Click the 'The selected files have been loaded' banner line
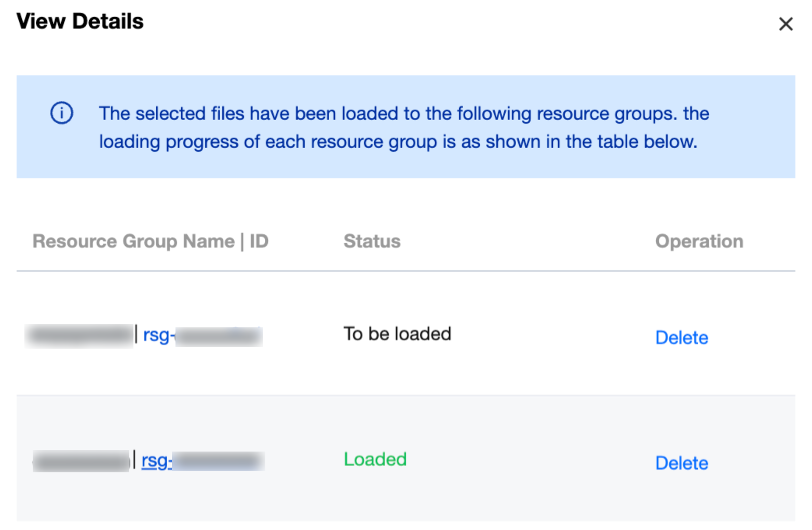This screenshot has height=530, width=812. click(x=403, y=113)
